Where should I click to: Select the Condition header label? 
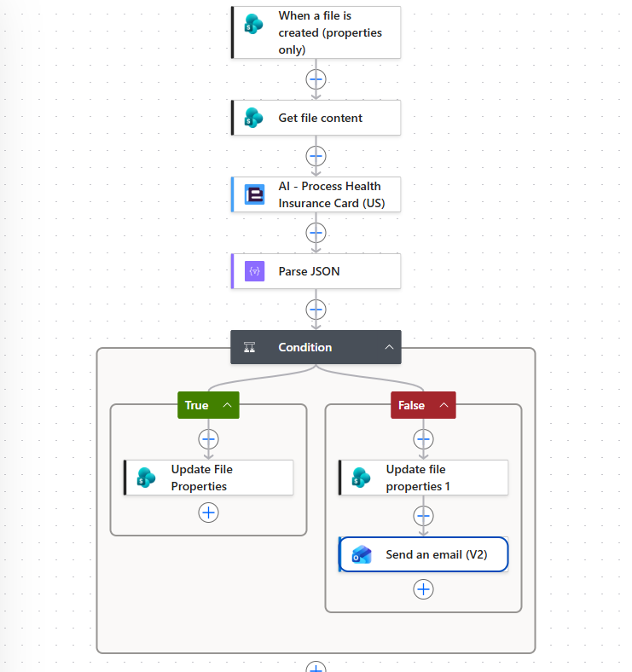304,347
